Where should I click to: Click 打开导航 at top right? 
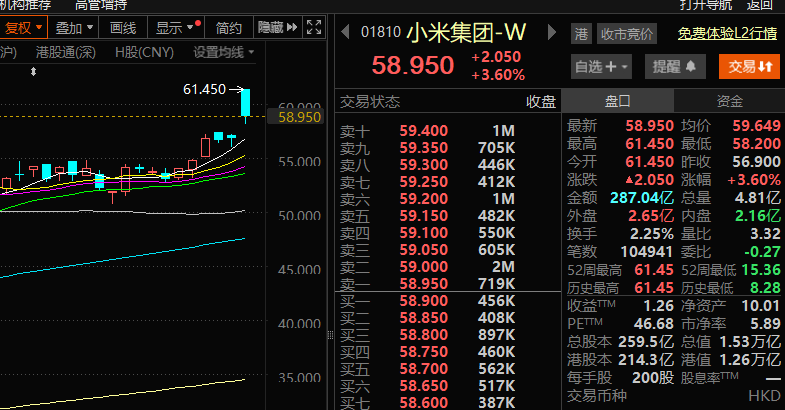tap(706, 6)
